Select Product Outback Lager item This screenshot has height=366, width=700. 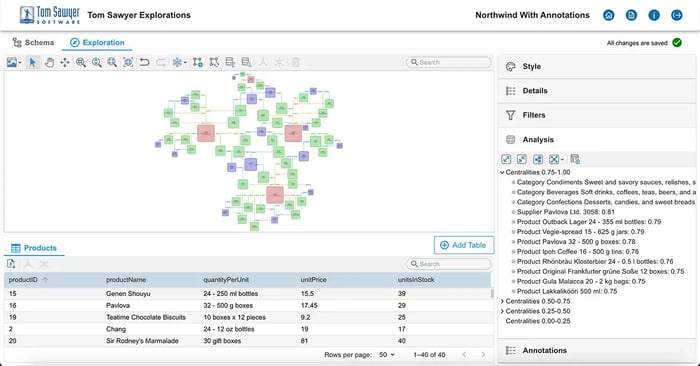click(589, 222)
